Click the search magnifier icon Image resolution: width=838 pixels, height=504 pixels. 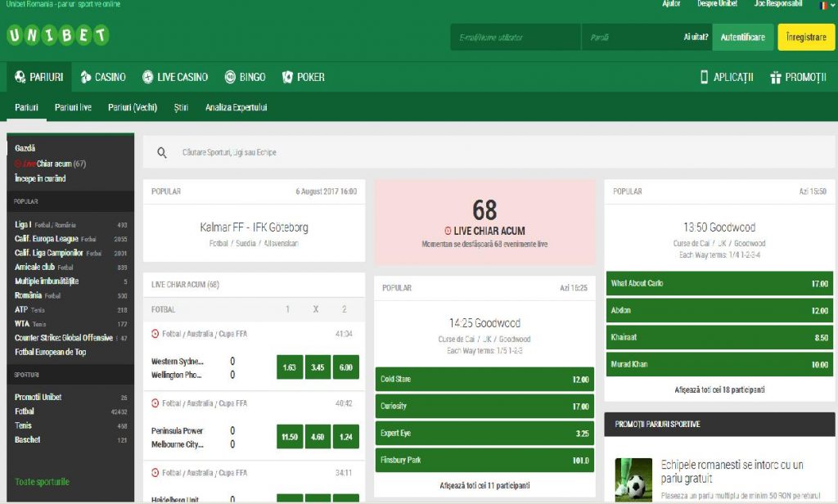162,153
